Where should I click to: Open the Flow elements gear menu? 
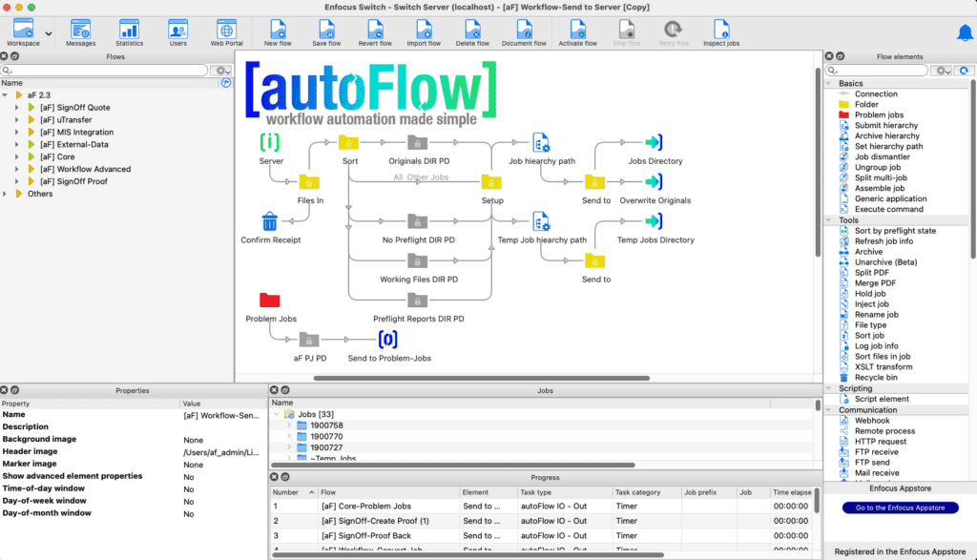tap(941, 71)
